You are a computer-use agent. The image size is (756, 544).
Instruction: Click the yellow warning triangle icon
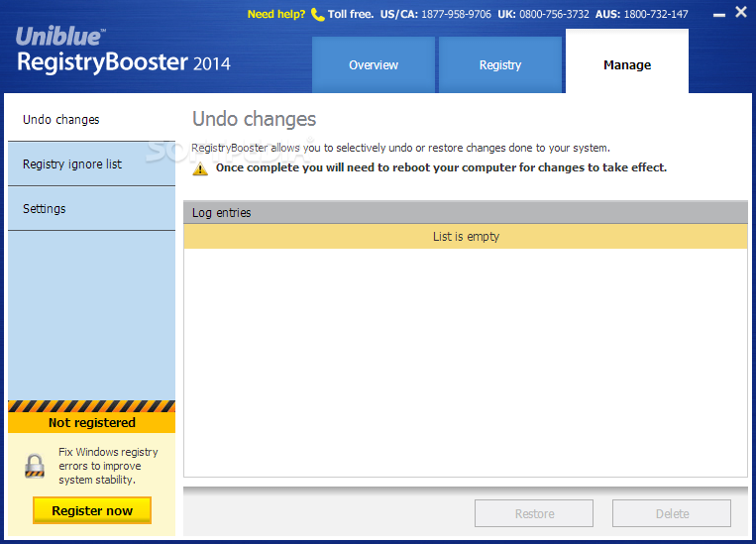(200, 169)
